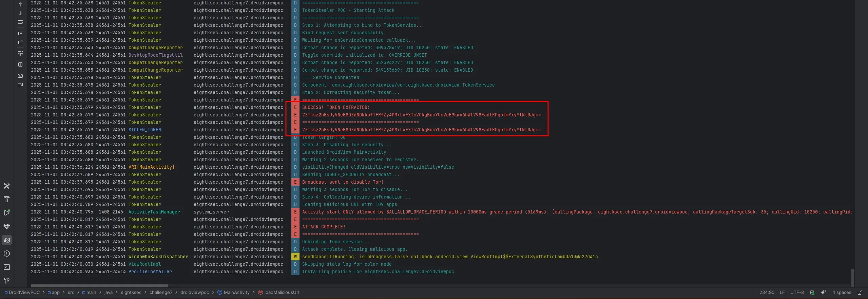Open the Build hammer tool window
Screen dimensions: 868x299
pos(7,199)
